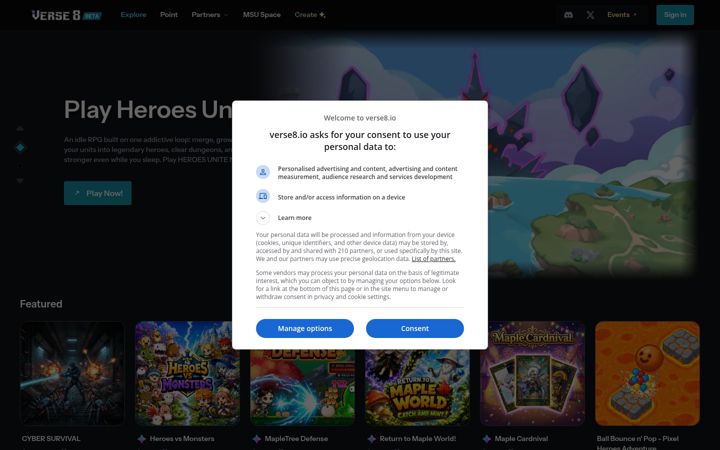Open the Heroes vs Monsters thumbnail
Image resolution: width=720 pixels, height=450 pixels.
point(187,373)
